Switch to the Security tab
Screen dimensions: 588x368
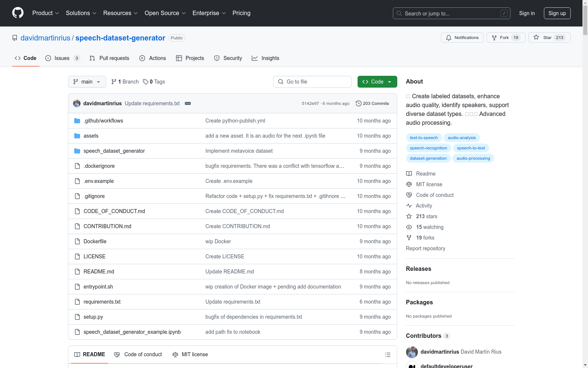pos(228,58)
